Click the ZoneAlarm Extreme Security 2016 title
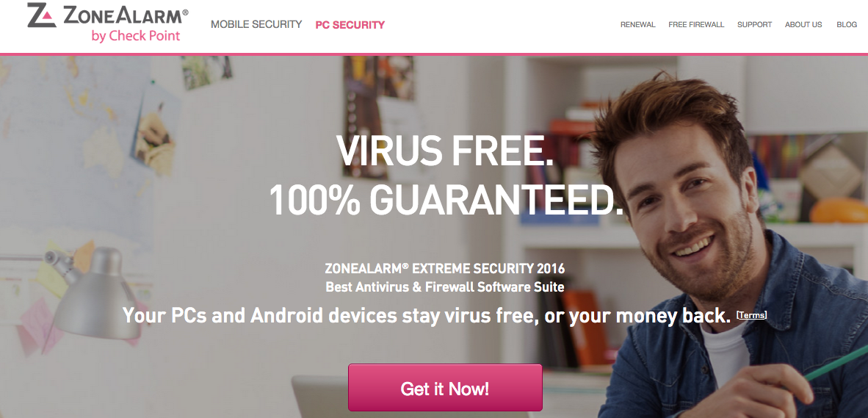This screenshot has height=418, width=868. click(x=445, y=269)
